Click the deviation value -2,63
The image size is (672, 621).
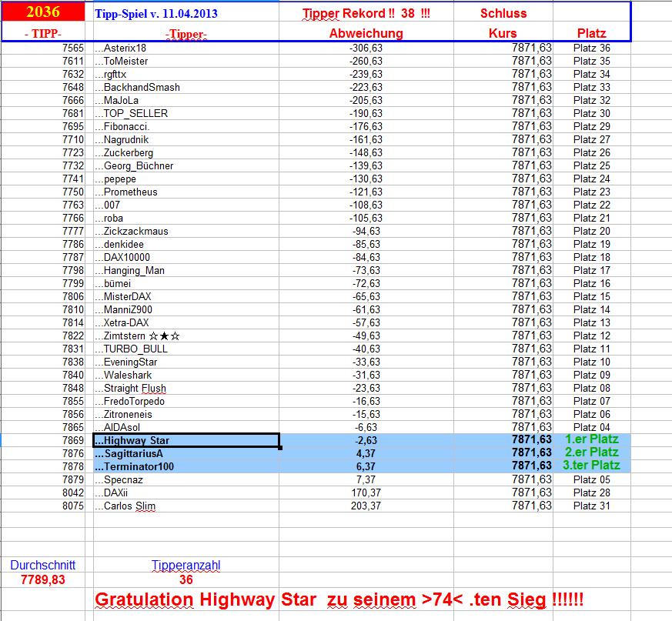point(366,441)
